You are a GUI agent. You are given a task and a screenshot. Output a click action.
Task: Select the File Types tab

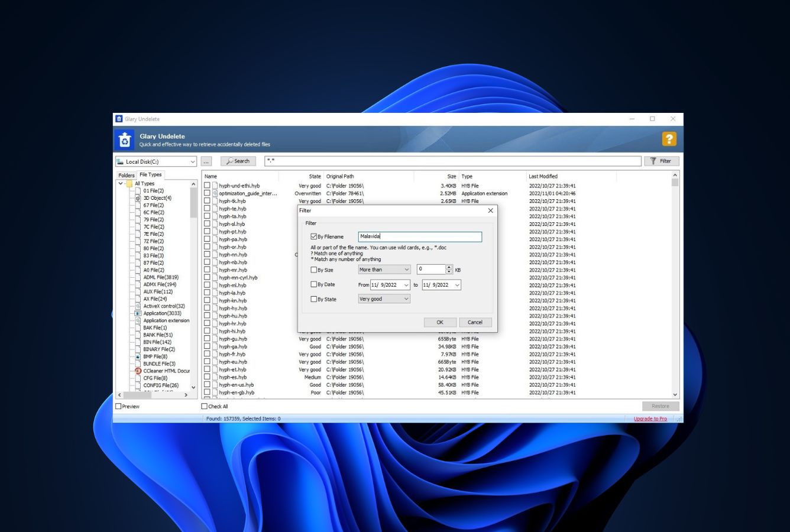(x=150, y=174)
